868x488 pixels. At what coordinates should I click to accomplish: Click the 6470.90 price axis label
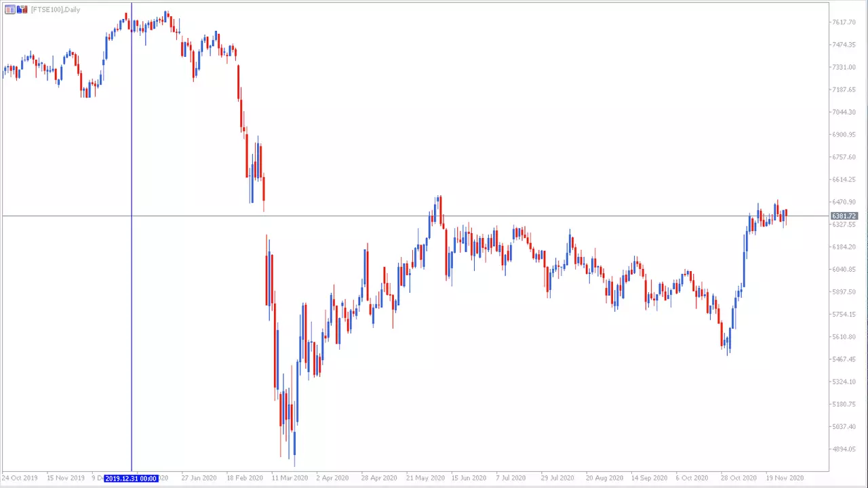click(x=844, y=202)
